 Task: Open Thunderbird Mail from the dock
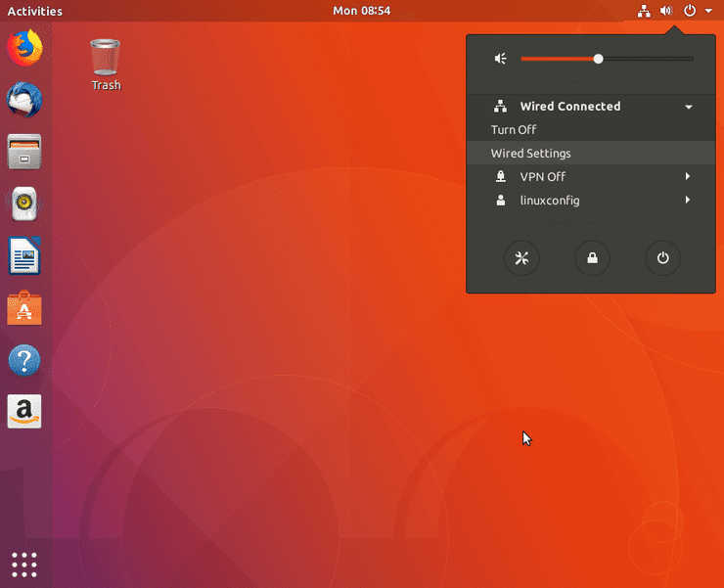point(24,100)
